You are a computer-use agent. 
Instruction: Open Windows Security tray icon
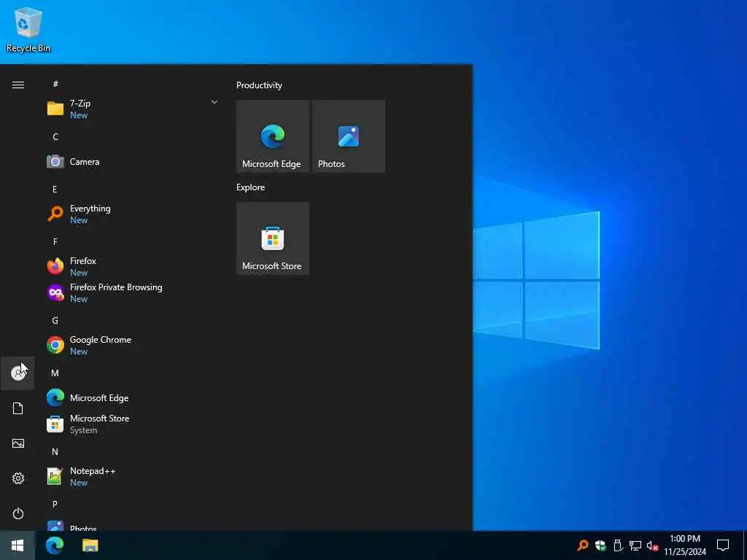pos(600,545)
